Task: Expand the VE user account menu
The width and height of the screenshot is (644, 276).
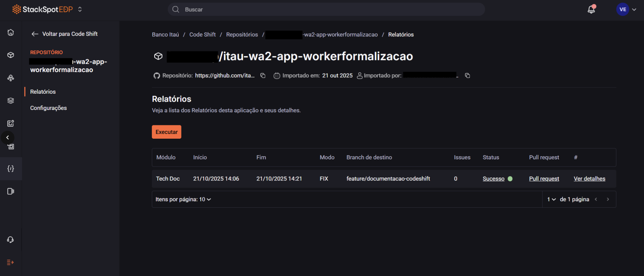Action: (626, 9)
